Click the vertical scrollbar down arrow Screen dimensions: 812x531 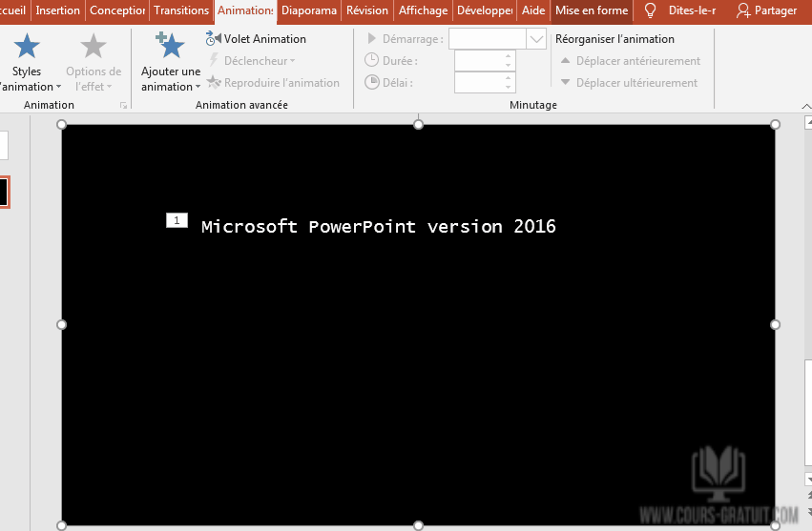coord(808,480)
